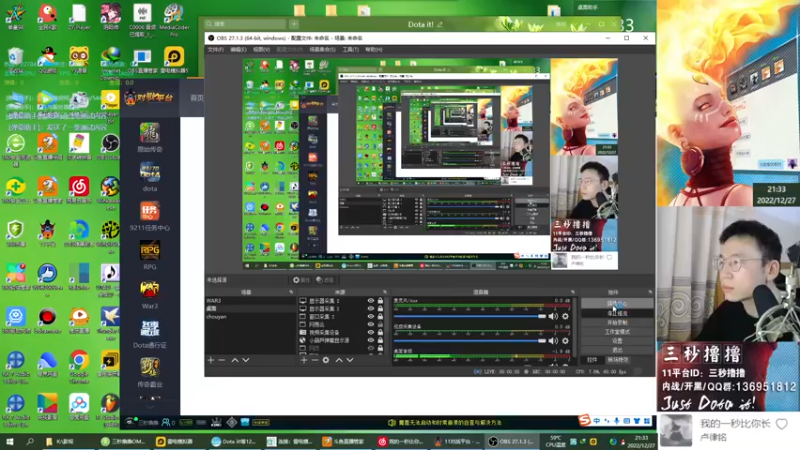Image resolution: width=800 pixels, height=450 pixels.
Task: Open 设置 button in OBS controls
Action: [x=617, y=341]
